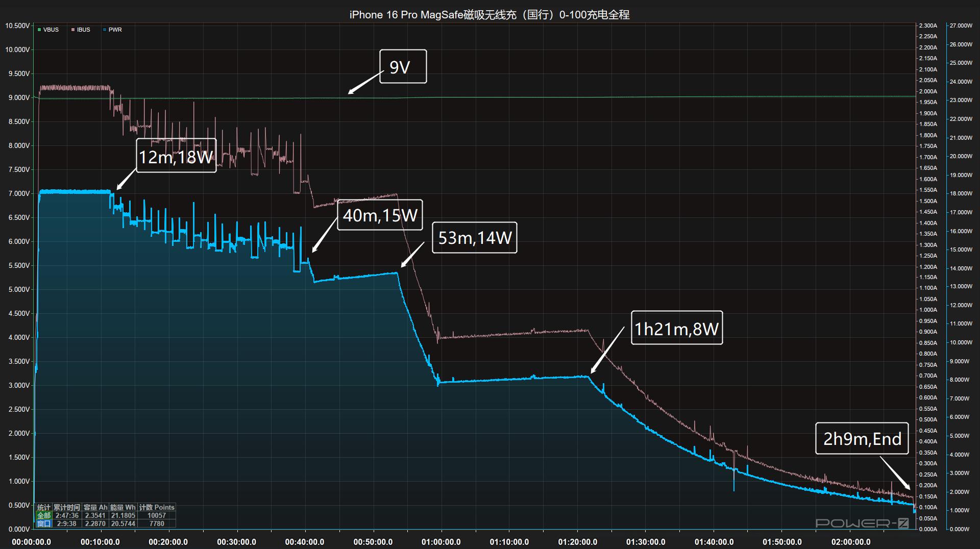Click the 1h21m,8W annotation label

676,328
